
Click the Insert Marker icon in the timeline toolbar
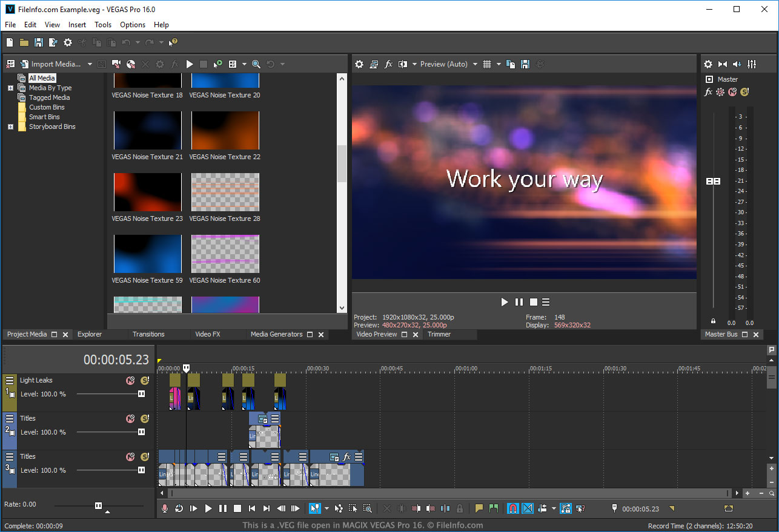(x=479, y=509)
